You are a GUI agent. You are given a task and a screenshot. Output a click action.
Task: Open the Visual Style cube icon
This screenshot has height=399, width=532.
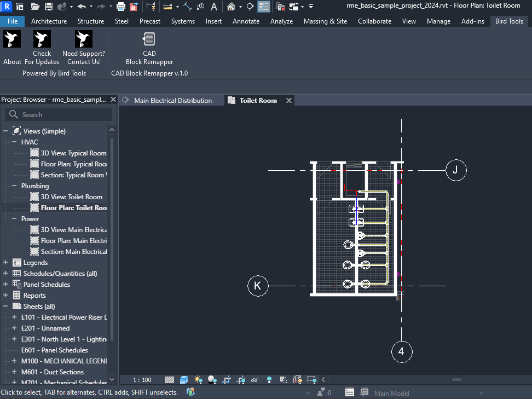pyautogui.click(x=184, y=379)
